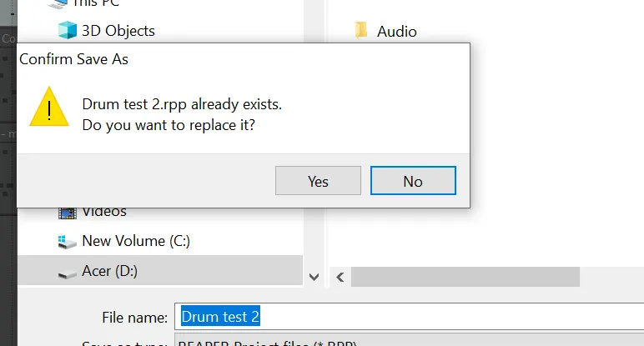
Task: Select the New Volume (C:) label in the tree
Action: point(136,242)
